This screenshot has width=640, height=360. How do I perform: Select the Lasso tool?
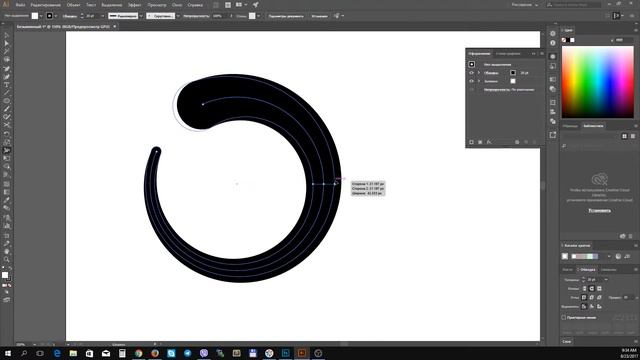(7, 60)
